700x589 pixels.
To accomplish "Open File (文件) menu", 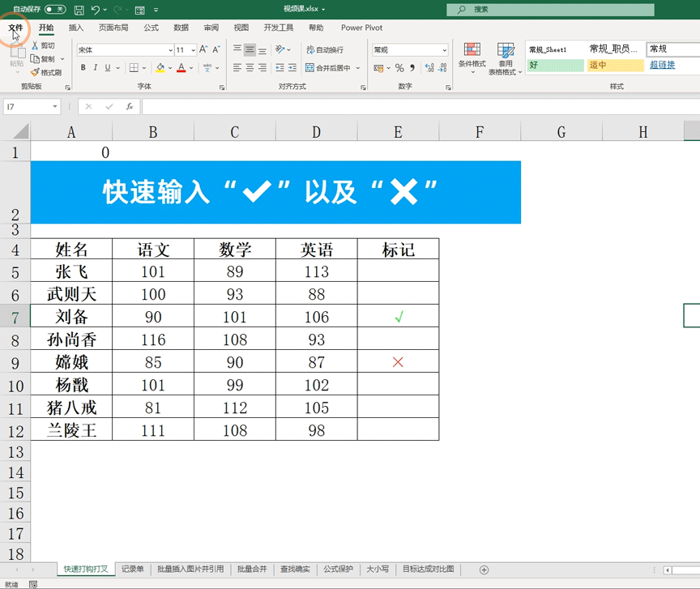I will point(15,28).
